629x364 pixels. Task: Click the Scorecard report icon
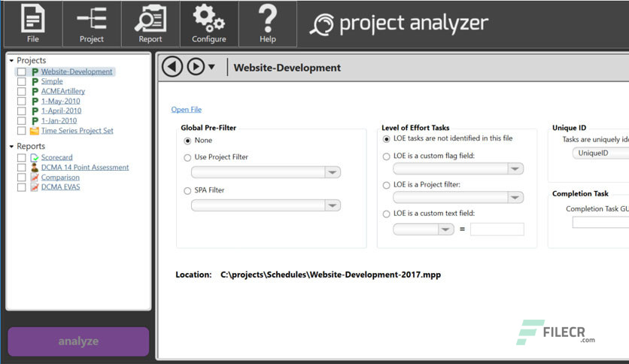(35, 157)
